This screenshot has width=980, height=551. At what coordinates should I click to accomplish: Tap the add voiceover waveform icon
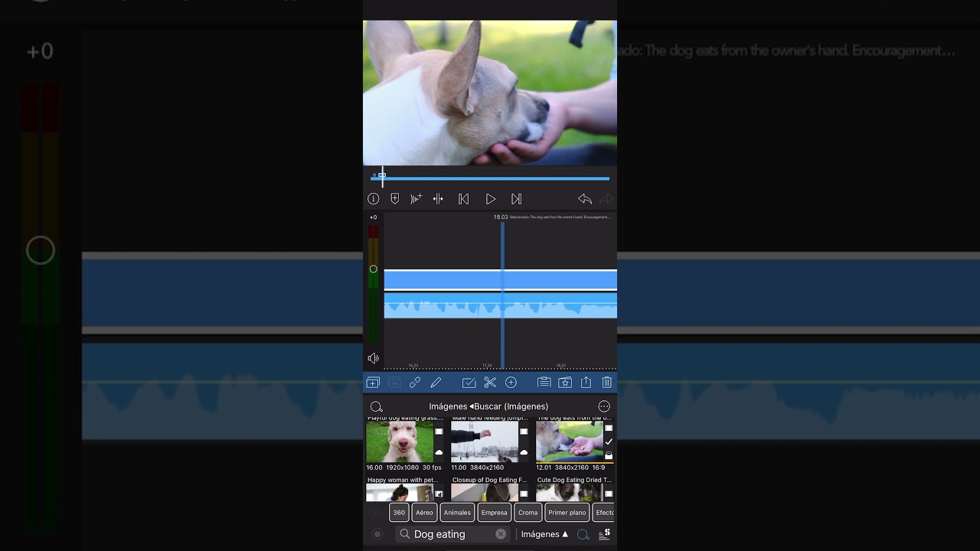[x=416, y=199]
